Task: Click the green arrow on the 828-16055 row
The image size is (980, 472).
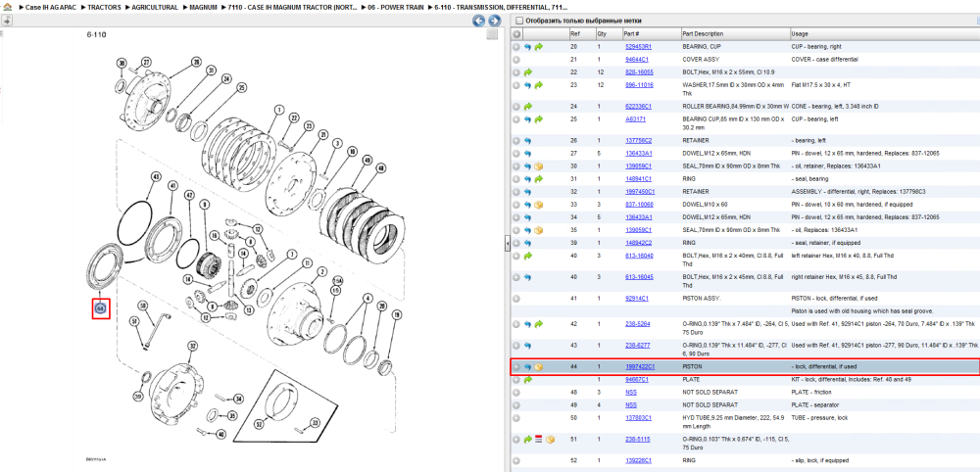Action: [x=527, y=72]
